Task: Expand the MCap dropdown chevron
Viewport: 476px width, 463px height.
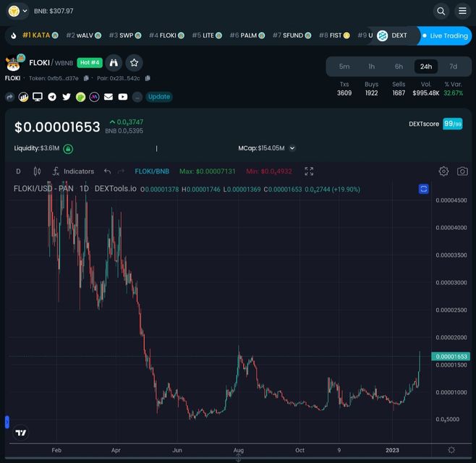Action: click(292, 148)
